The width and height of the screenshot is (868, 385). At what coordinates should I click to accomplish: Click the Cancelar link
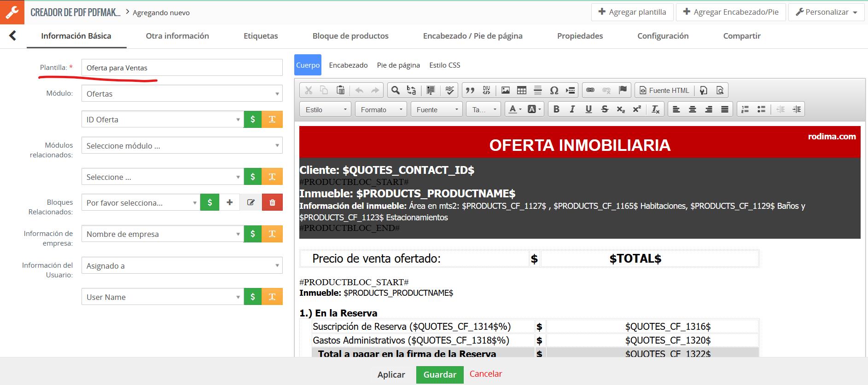[485, 374]
